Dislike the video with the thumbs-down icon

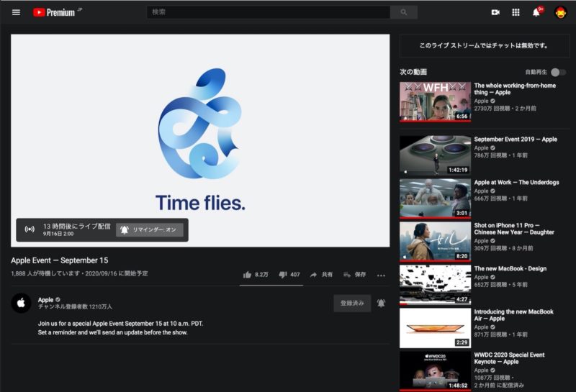282,275
